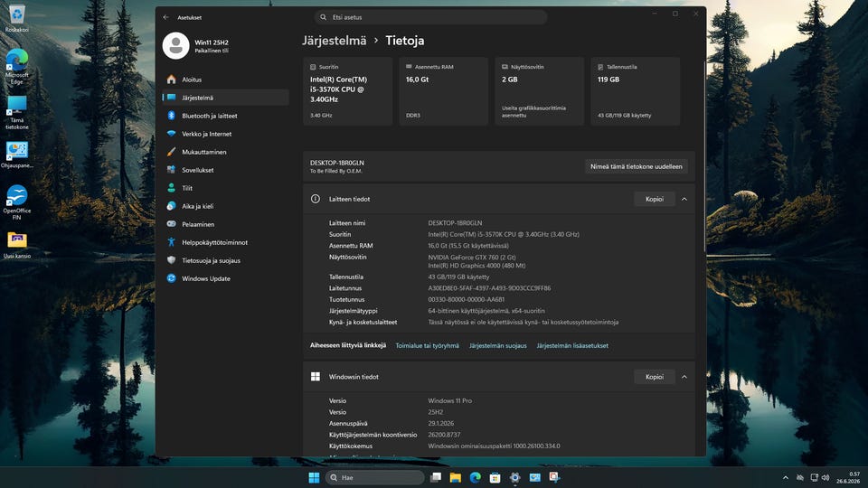Collapse the Laitteen tiedot section
This screenshot has height=488, width=868.
(x=684, y=199)
